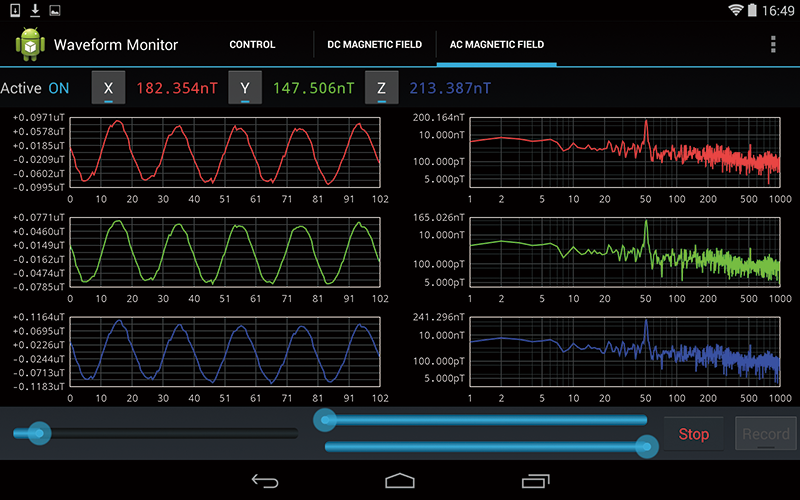
Task: Toggle the Y axis channel
Action: [x=245, y=88]
